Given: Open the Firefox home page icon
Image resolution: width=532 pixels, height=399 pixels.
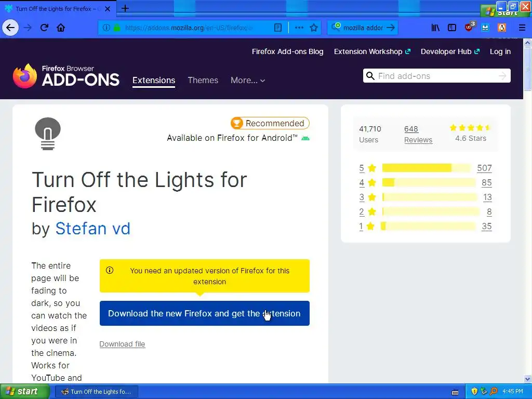Looking at the screenshot, I should [61, 28].
